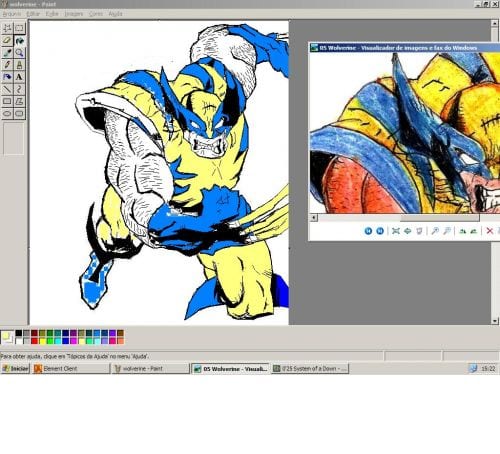The image size is (500, 454).
Task: Rotate image counterclockwise in viewer
Action: (474, 231)
